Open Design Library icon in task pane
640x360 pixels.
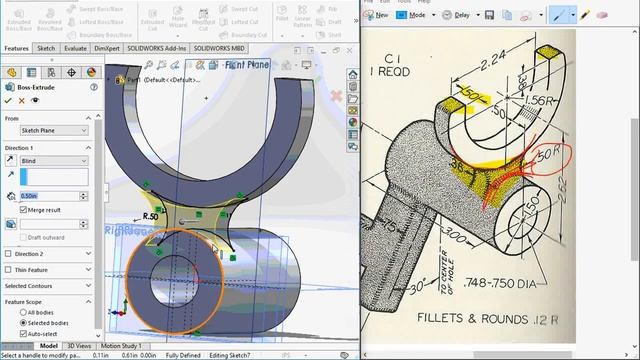click(x=353, y=87)
